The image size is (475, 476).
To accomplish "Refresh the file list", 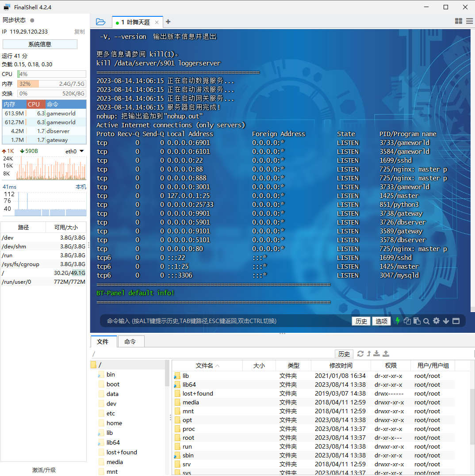I will click(360, 354).
